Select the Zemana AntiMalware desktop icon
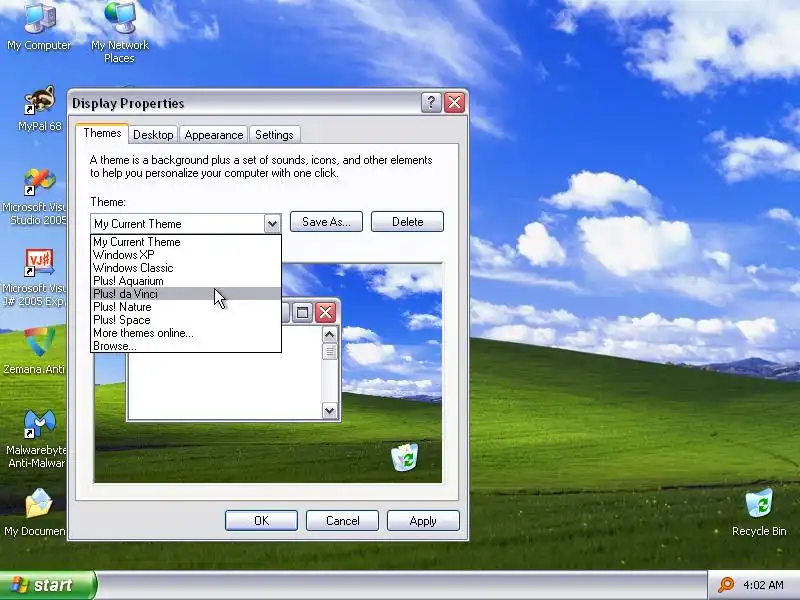 [x=36, y=351]
